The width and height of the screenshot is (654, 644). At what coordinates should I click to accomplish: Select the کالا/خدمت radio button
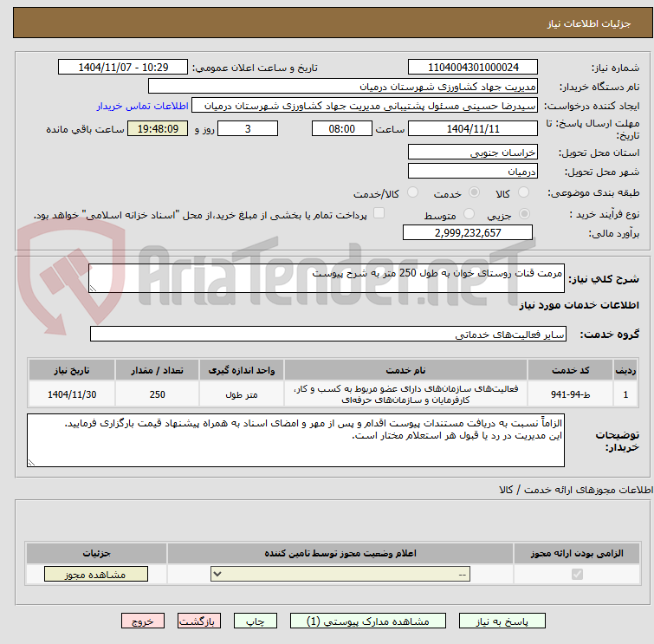pyautogui.click(x=412, y=192)
